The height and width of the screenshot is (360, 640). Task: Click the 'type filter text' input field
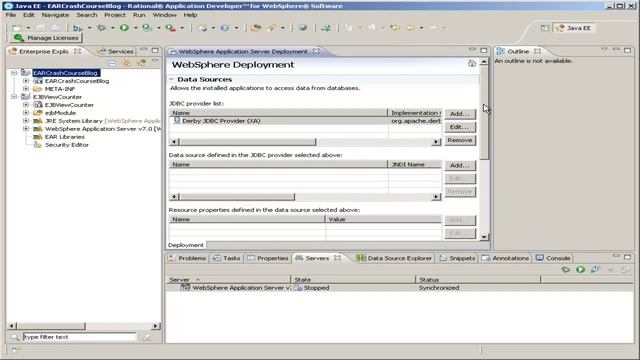[80, 337]
